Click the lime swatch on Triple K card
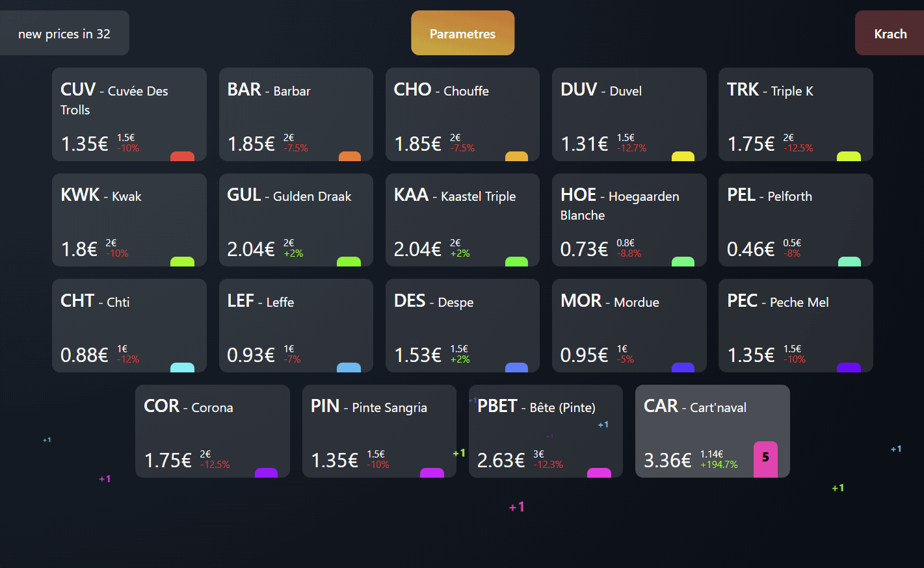The image size is (924, 568). (x=849, y=156)
